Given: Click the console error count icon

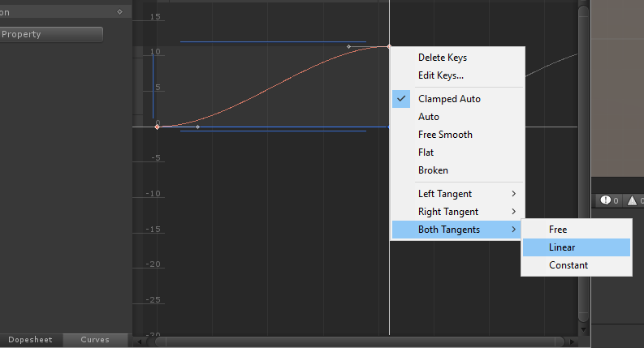Looking at the screenshot, I should coord(604,200).
